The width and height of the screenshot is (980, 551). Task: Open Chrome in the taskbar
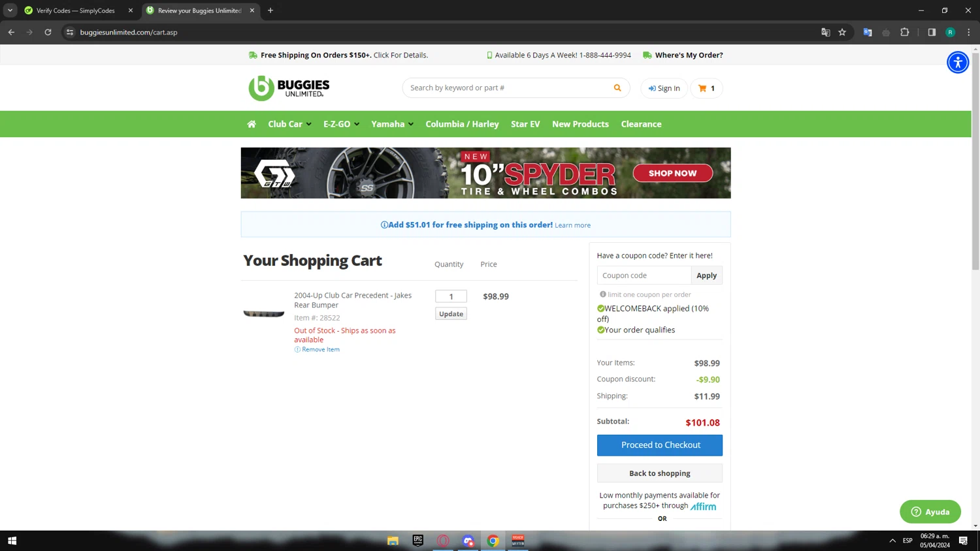pyautogui.click(x=493, y=541)
